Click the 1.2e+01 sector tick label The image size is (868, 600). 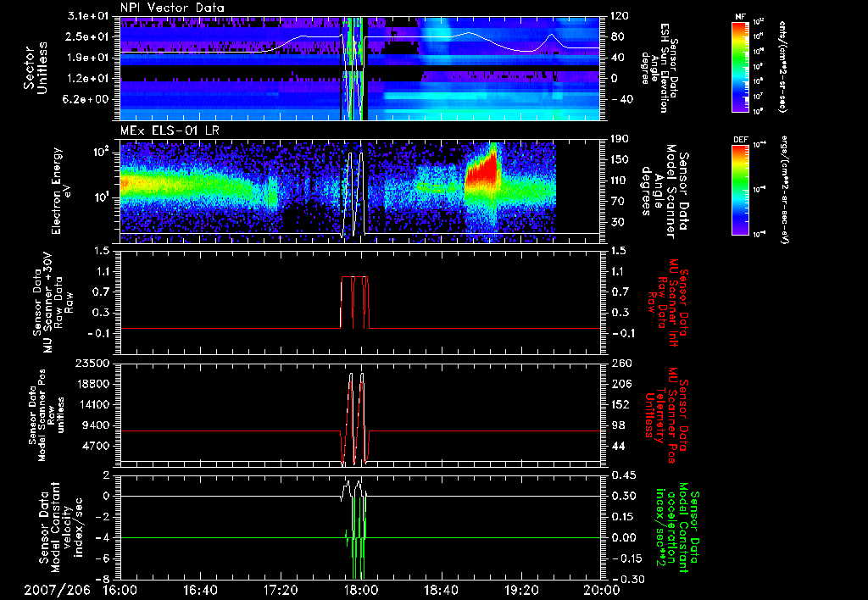click(x=90, y=79)
